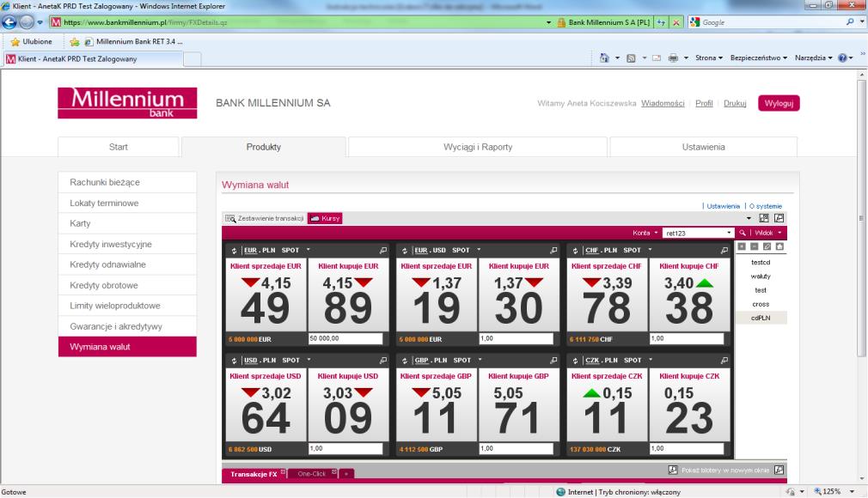Select the cdPLN view in list
Viewport: 868px width, 498px height.
tap(761, 318)
